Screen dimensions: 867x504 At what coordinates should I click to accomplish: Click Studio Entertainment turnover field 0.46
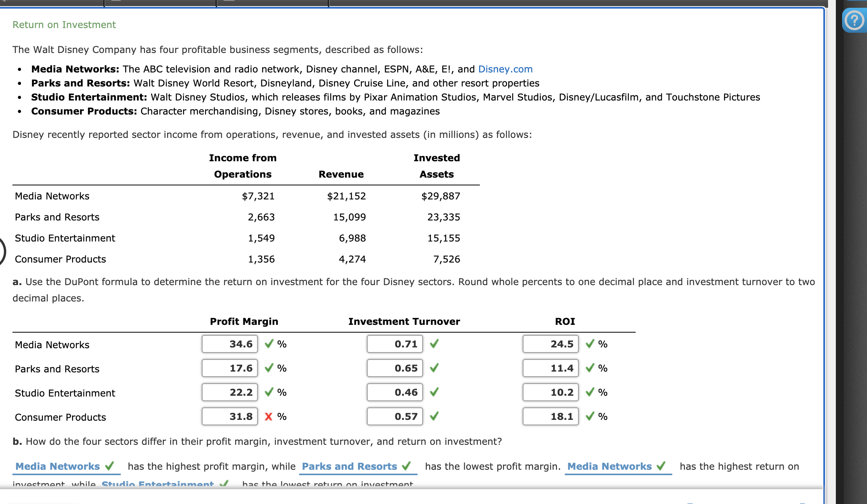(x=395, y=392)
